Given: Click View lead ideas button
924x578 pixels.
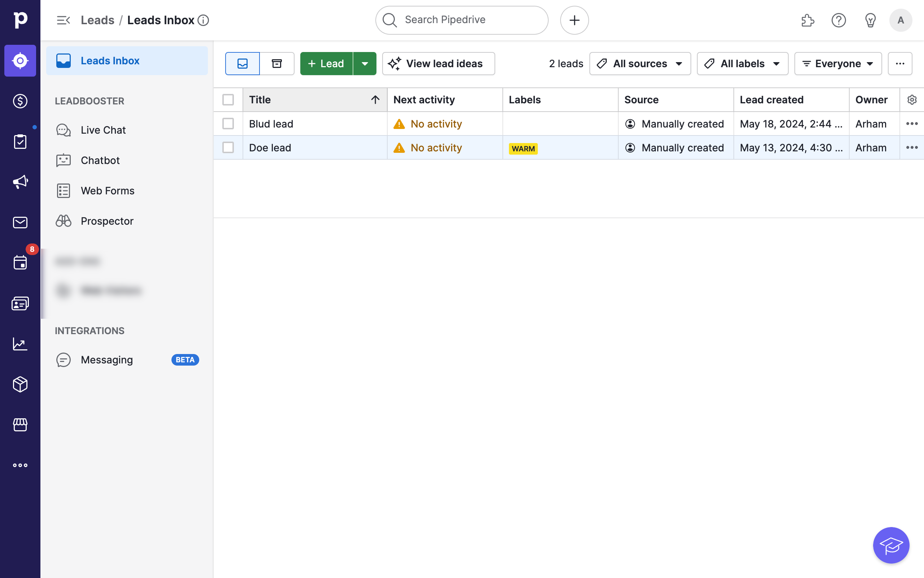Looking at the screenshot, I should [438, 64].
